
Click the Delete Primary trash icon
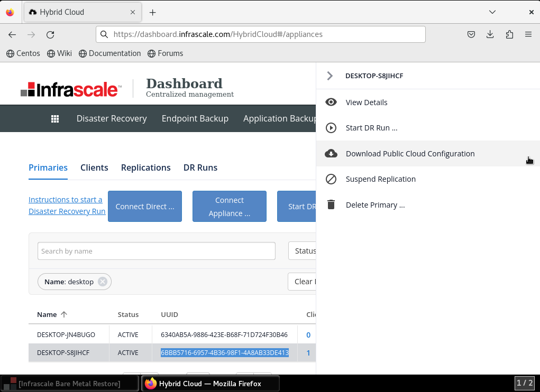(331, 205)
